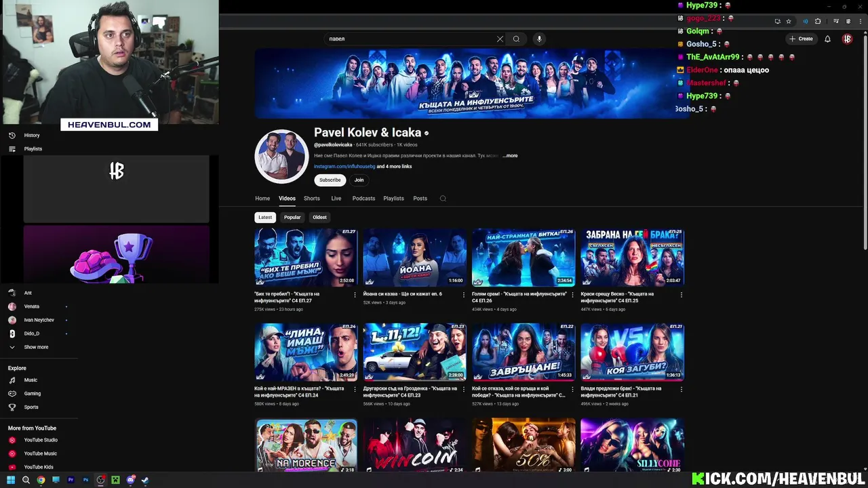The image size is (868, 488).
Task: Switch to the Posts tab
Action: (420, 199)
